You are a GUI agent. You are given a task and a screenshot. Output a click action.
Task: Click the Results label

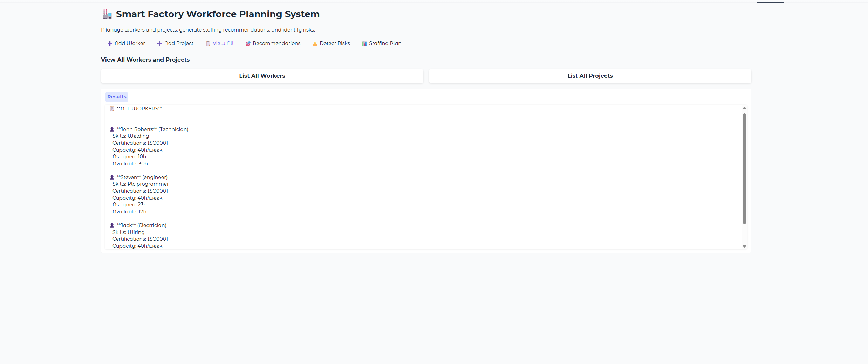click(117, 97)
